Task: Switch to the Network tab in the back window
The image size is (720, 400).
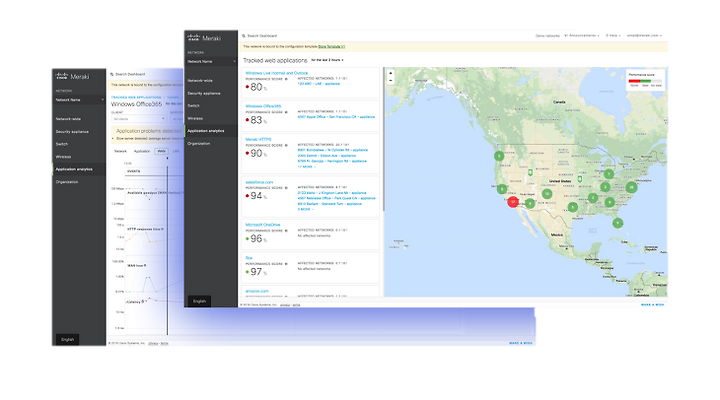Action: 120,151
